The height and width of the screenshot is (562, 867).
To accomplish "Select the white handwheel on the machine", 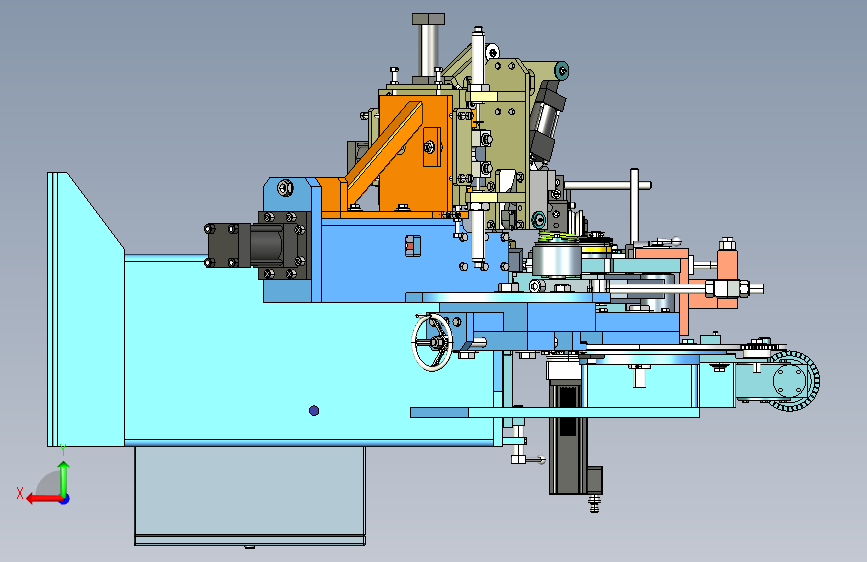I will click(x=432, y=342).
